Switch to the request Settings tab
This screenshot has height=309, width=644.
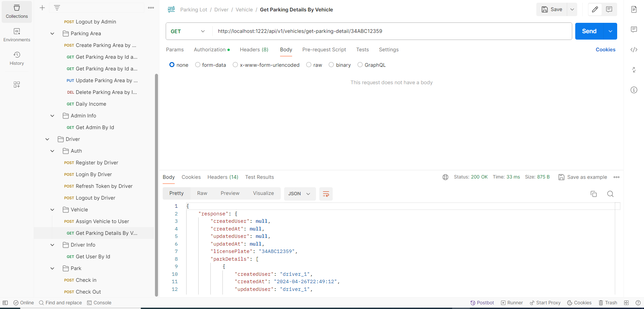(x=389, y=50)
